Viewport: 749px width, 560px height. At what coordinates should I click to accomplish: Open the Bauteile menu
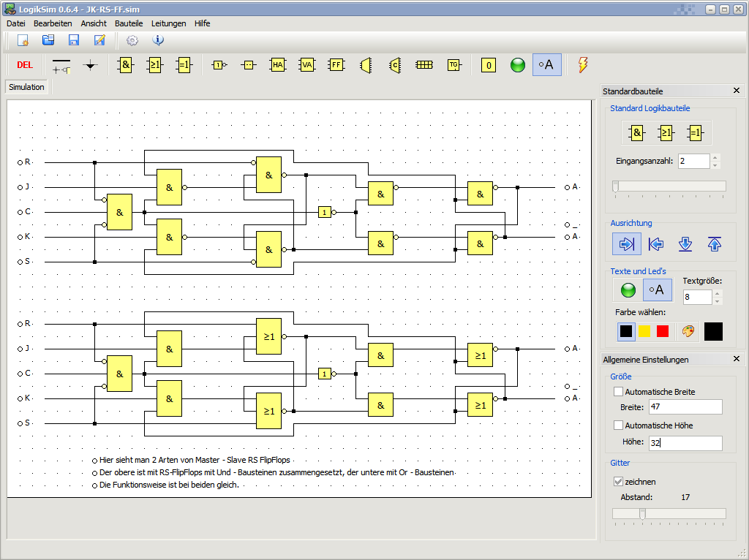[129, 23]
